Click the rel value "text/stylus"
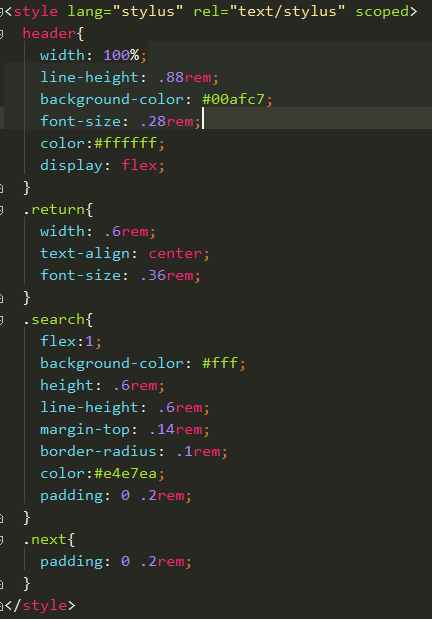The width and height of the screenshot is (432, 619). [x=287, y=11]
